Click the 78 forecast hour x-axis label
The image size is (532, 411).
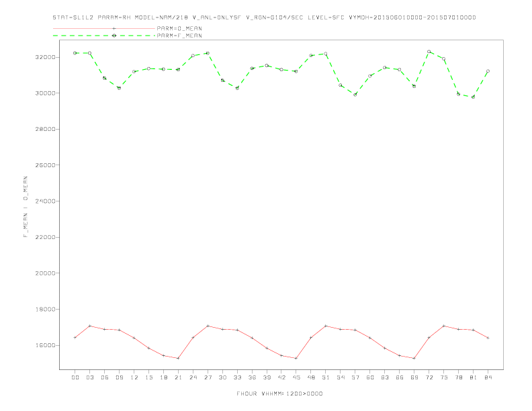click(x=459, y=377)
